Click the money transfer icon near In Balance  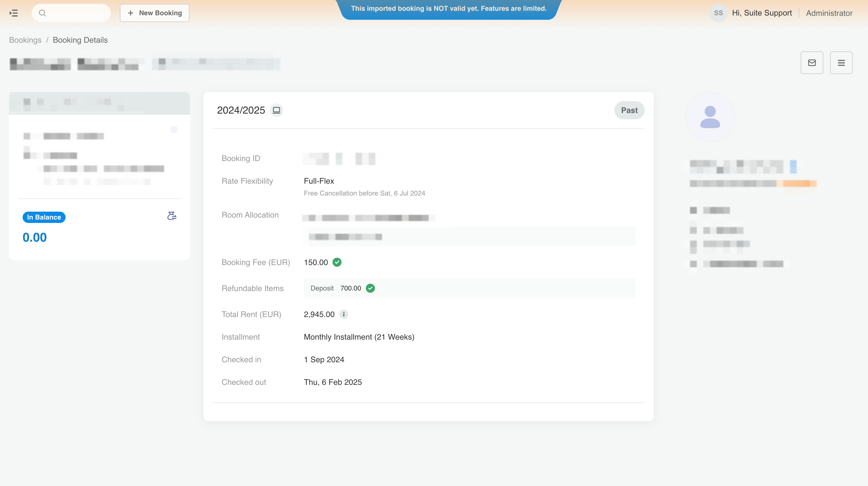click(x=172, y=216)
